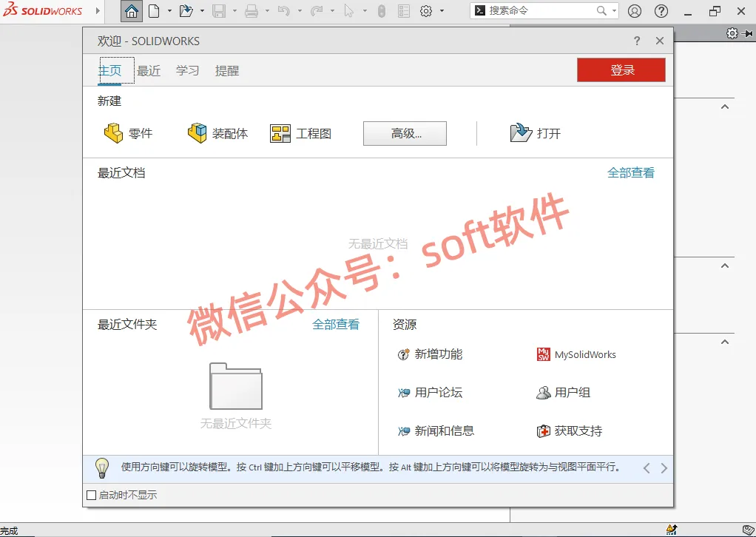Click the empty folder thumbnail
Viewport: 756px width, 537px height.
pyautogui.click(x=236, y=386)
